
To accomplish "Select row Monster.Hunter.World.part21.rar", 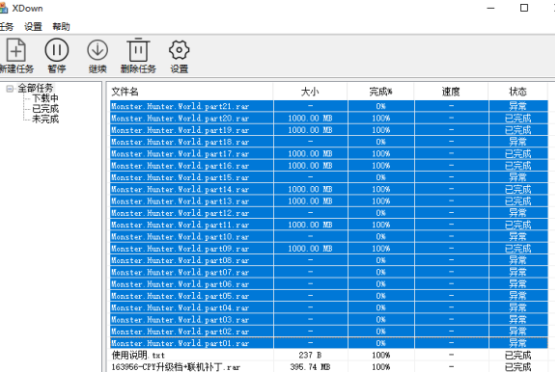I will coord(329,106).
